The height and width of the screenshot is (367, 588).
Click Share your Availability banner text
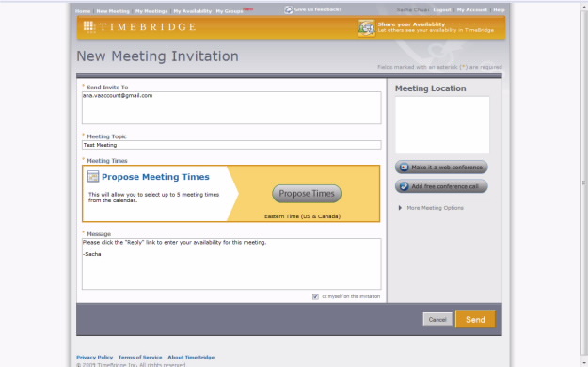(411, 24)
